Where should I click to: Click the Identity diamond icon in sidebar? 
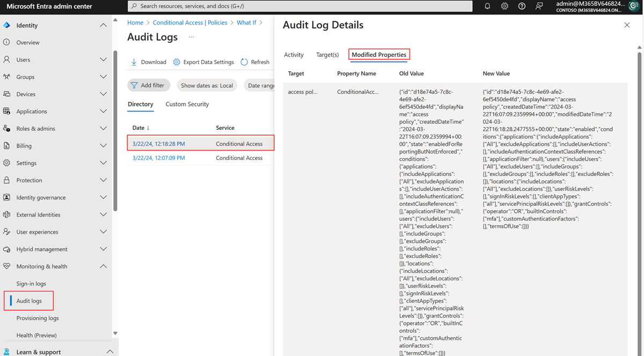click(6, 25)
